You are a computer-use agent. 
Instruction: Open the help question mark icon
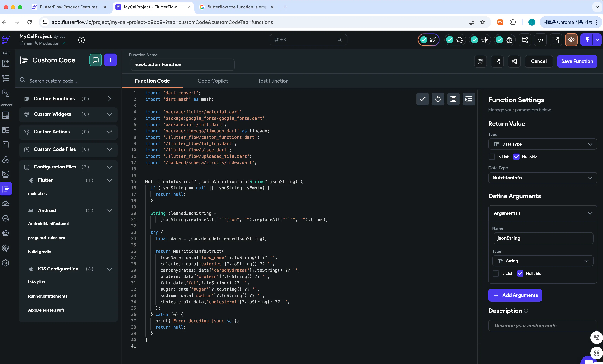point(81,40)
